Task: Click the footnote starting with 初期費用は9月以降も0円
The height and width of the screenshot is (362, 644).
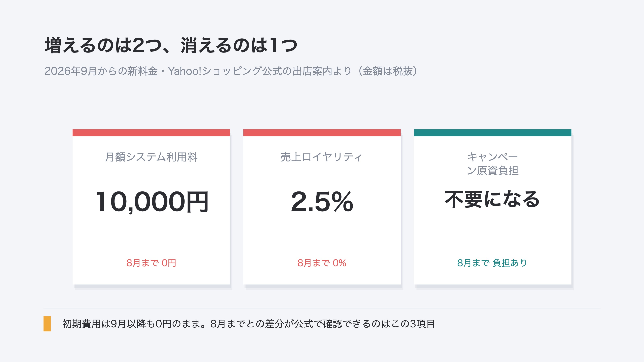Action: 249,324
